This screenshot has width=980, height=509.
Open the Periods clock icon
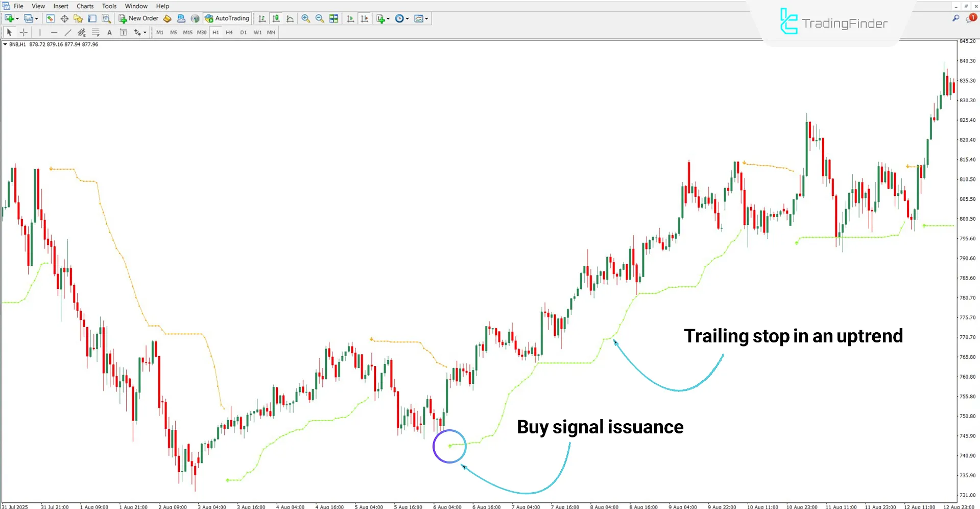[x=399, y=18]
